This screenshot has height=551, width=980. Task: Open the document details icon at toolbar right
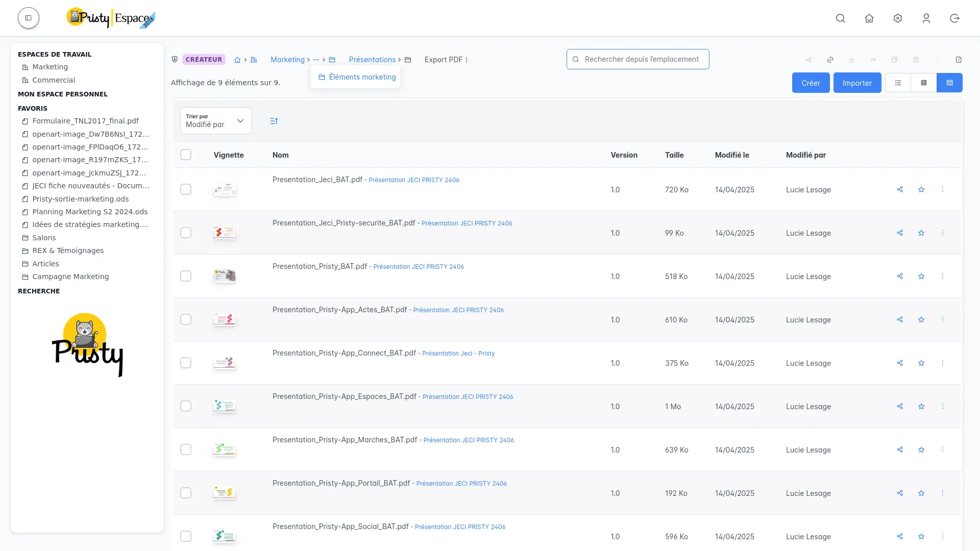pyautogui.click(x=959, y=60)
